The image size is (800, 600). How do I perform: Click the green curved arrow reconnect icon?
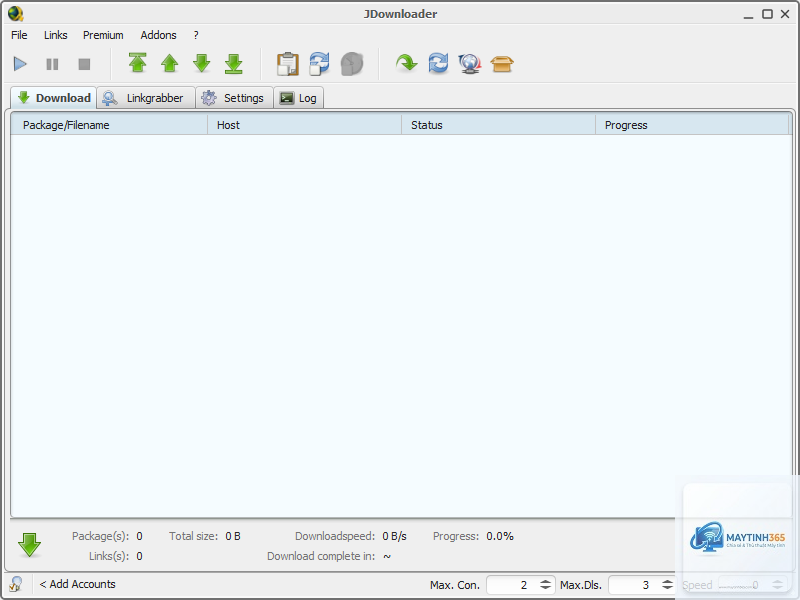(406, 63)
